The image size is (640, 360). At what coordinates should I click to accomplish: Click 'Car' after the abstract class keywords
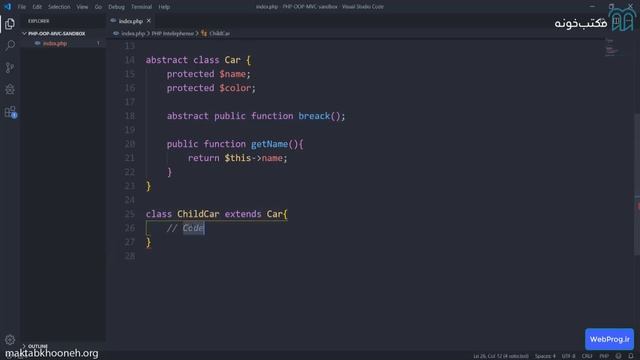coord(233,60)
